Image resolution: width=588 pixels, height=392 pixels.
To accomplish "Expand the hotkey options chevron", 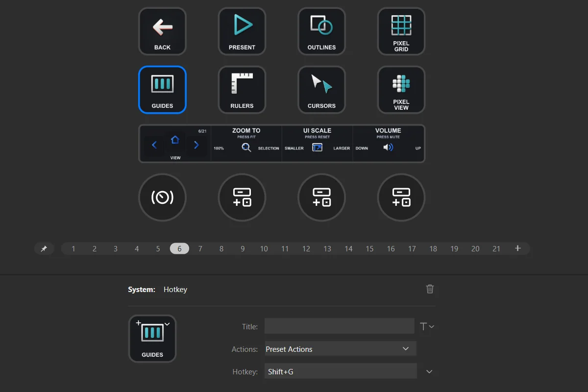I will pyautogui.click(x=429, y=371).
